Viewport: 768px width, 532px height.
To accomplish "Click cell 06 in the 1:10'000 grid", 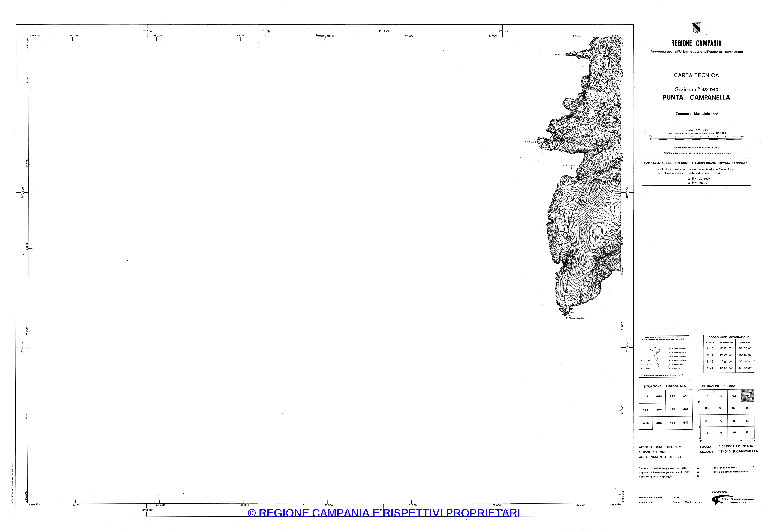I will (x=721, y=408).
